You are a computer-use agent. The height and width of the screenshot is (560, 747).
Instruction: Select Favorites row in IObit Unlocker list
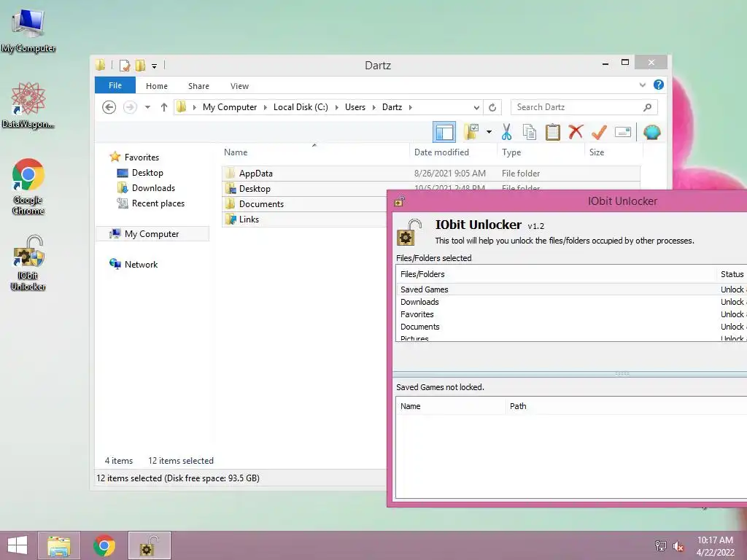point(571,314)
